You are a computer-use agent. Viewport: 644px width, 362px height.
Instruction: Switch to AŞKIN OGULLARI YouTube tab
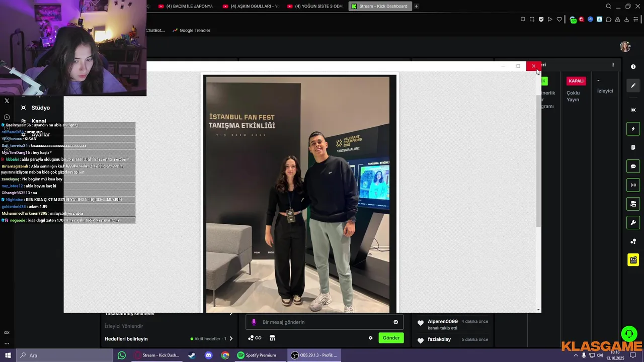pyautogui.click(x=250, y=6)
